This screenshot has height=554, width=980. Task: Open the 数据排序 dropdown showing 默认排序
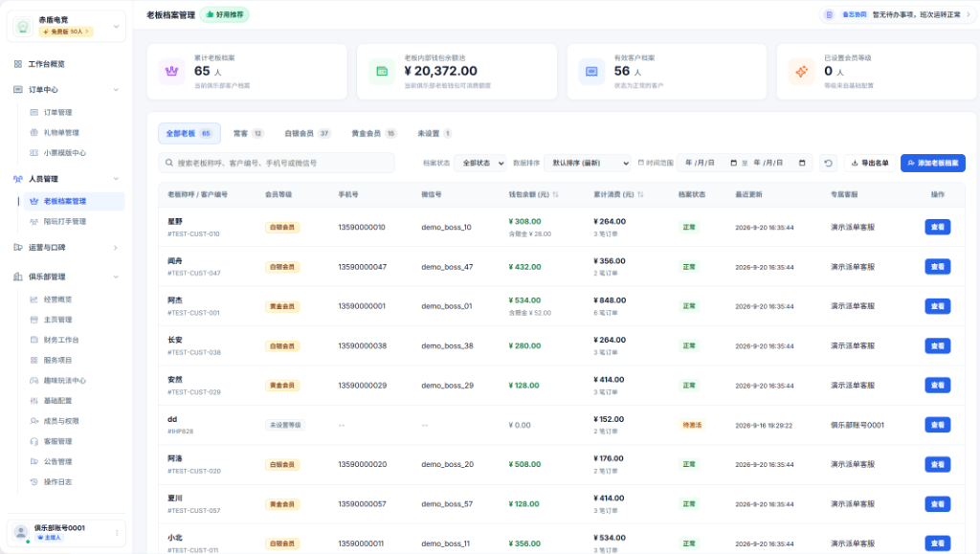588,163
